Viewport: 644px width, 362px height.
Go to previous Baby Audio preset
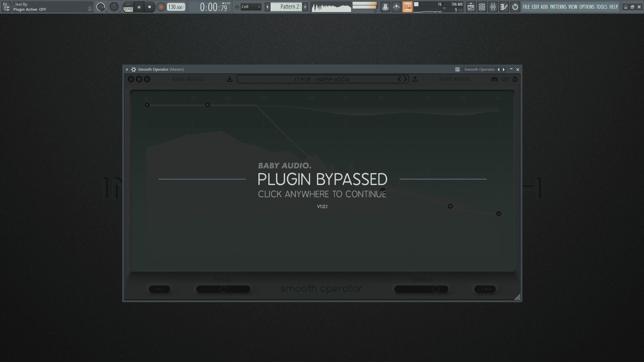pos(399,79)
